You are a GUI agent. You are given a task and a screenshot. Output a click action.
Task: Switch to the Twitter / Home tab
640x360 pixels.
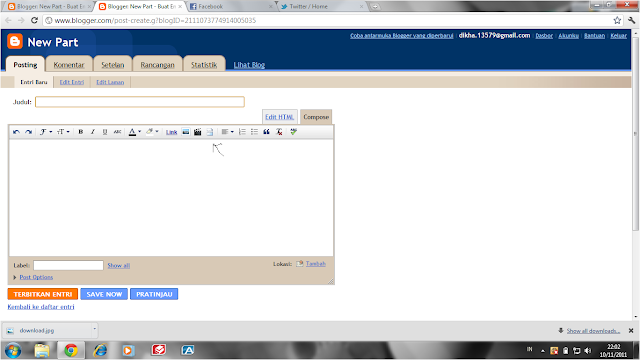click(322, 6)
